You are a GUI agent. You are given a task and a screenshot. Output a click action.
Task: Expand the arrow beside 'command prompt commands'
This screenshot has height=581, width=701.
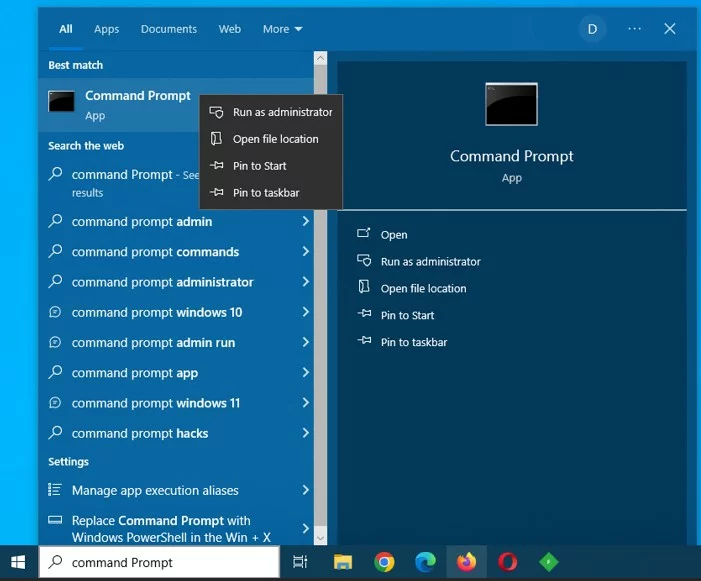pos(306,252)
